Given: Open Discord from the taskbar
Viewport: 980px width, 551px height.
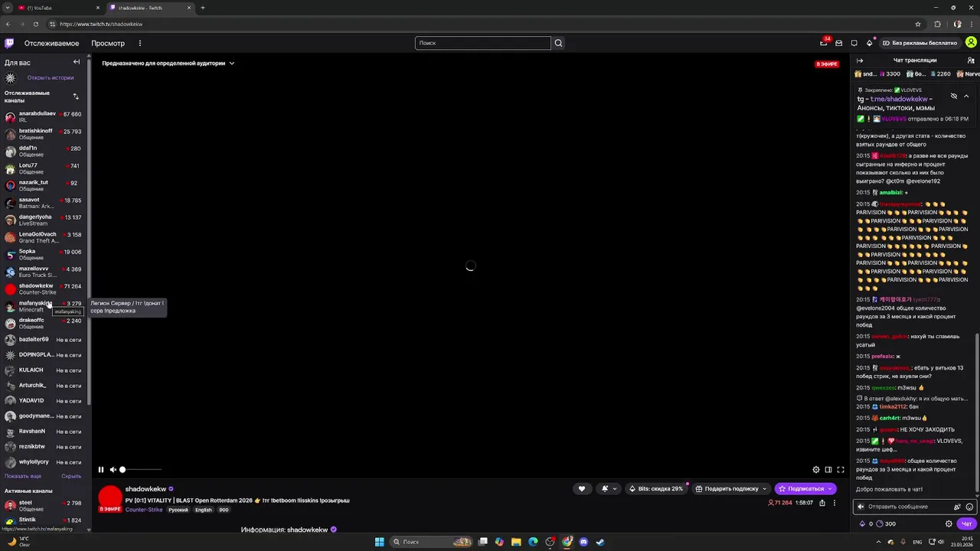Looking at the screenshot, I should click(x=583, y=542).
